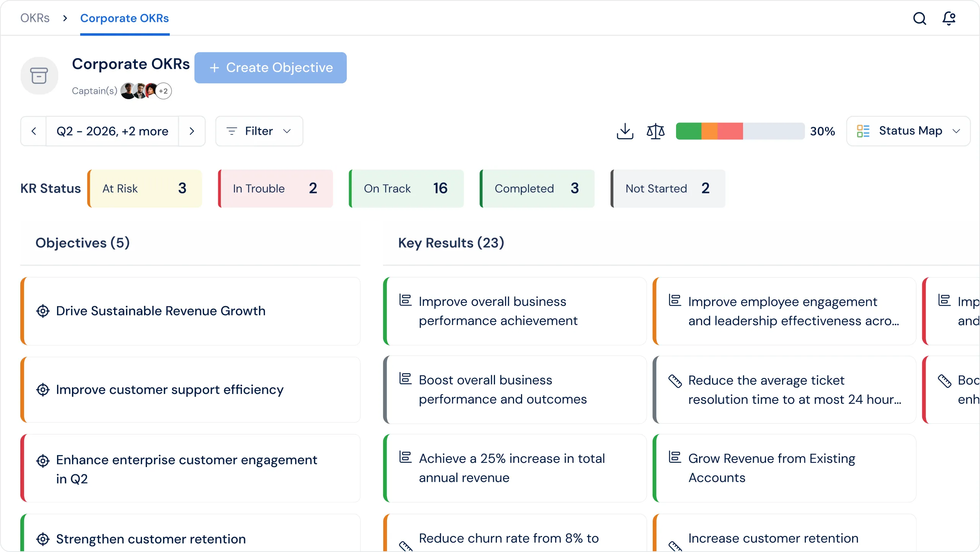Screen dimensions: 980x552
Task: Open Achieve a 25% increase in revenue card
Action: click(x=515, y=468)
